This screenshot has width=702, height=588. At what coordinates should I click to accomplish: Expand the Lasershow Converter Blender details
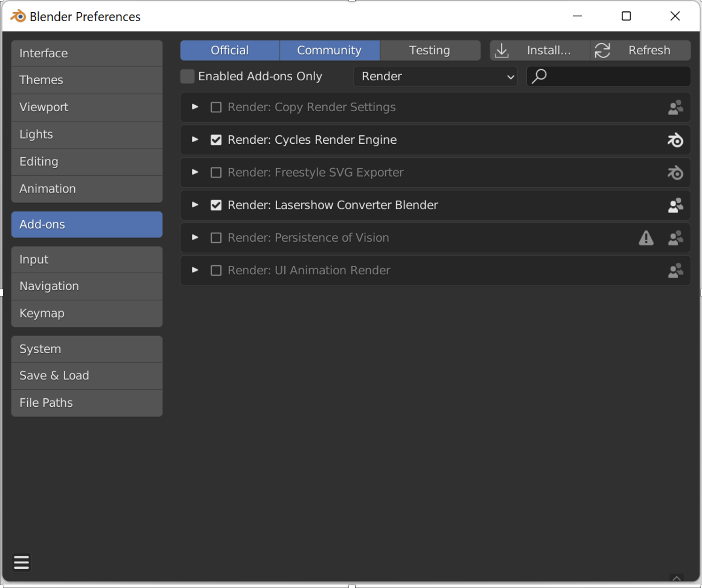(195, 205)
